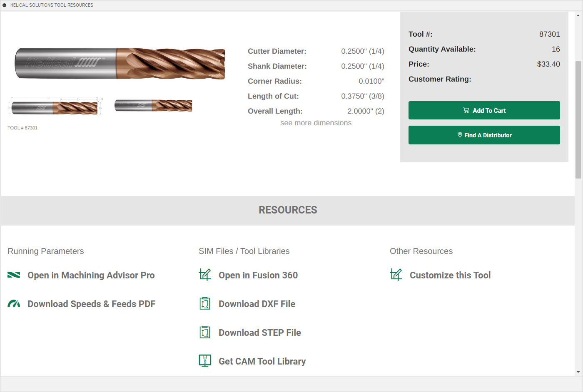
Task: Collapse the Helical Solutions Tool Resources panel
Action: (x=5, y=5)
